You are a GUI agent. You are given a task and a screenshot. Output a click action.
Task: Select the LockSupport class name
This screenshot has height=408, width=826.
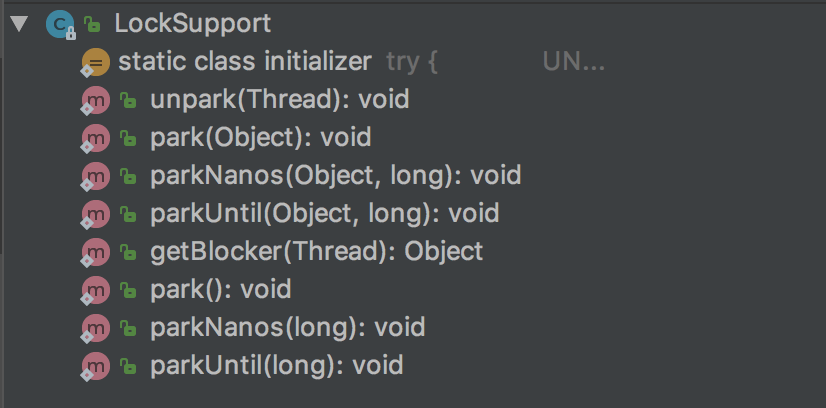click(178, 24)
